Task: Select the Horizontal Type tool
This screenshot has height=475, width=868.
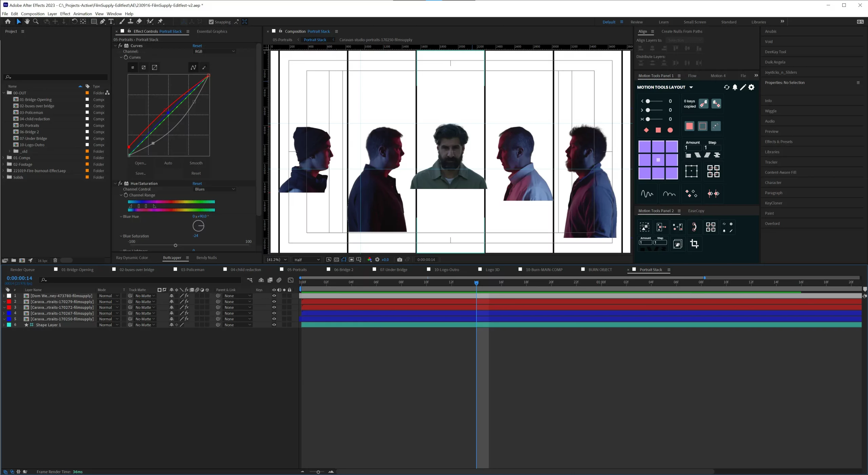Action: [111, 21]
